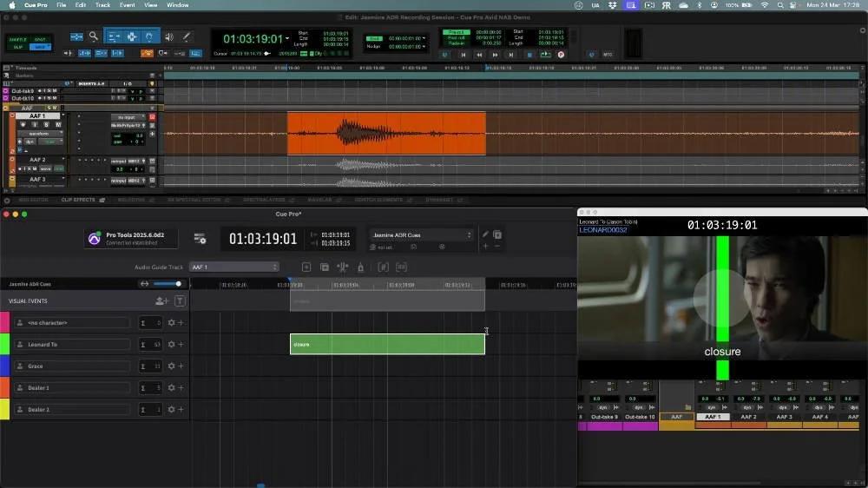Viewport: 868px width, 488px height.
Task: Click the blue color swatch for Grace
Action: 5,366
